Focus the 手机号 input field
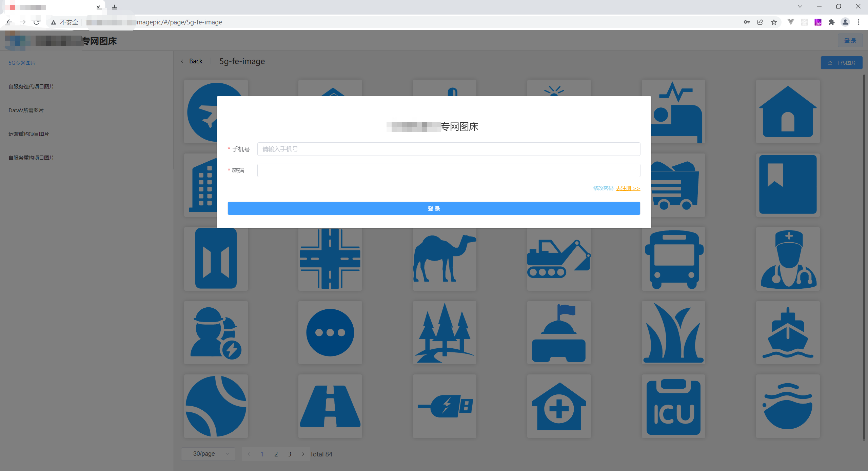This screenshot has width=868, height=471. 448,149
